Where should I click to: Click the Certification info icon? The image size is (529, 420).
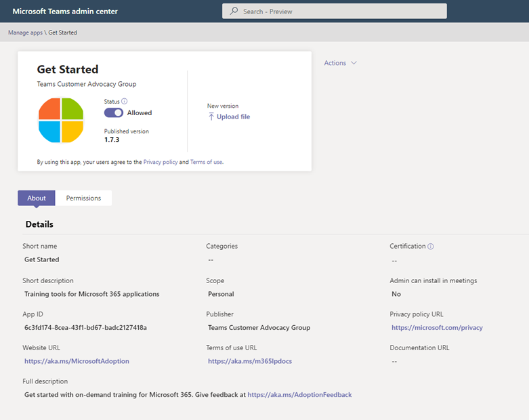[x=431, y=247]
